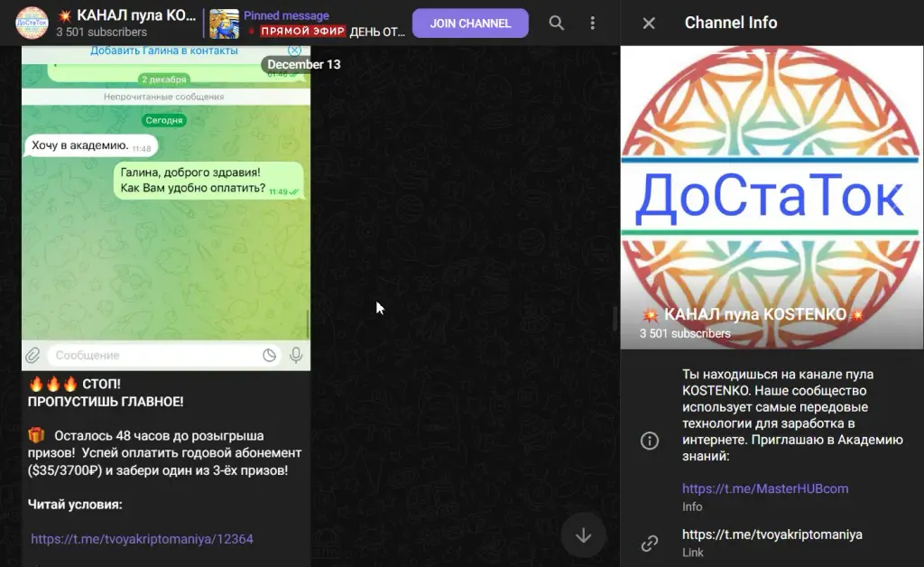Click the channel description text in info panel
This screenshot has width=924, height=567.
[792, 415]
